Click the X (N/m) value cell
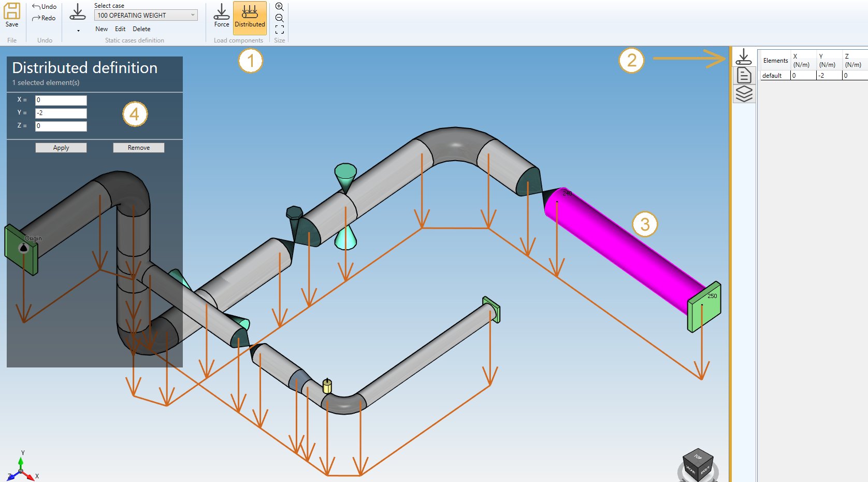This screenshot has height=482, width=868. point(803,76)
